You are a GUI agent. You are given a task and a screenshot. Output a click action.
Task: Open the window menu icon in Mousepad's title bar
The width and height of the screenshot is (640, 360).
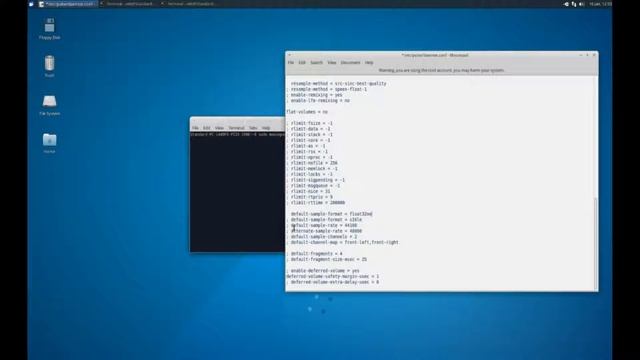pyautogui.click(x=289, y=55)
